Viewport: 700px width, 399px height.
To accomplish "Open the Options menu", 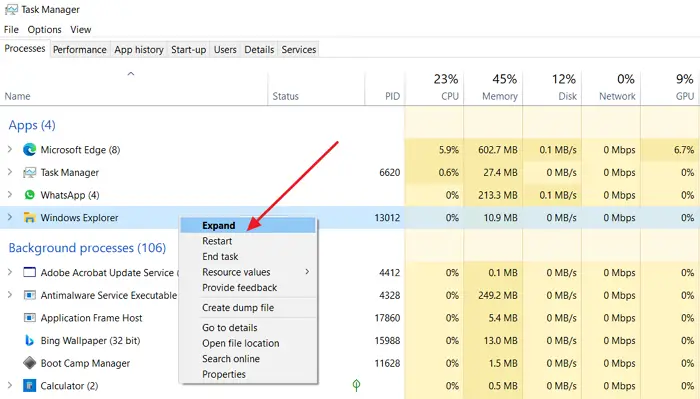I will tap(44, 29).
